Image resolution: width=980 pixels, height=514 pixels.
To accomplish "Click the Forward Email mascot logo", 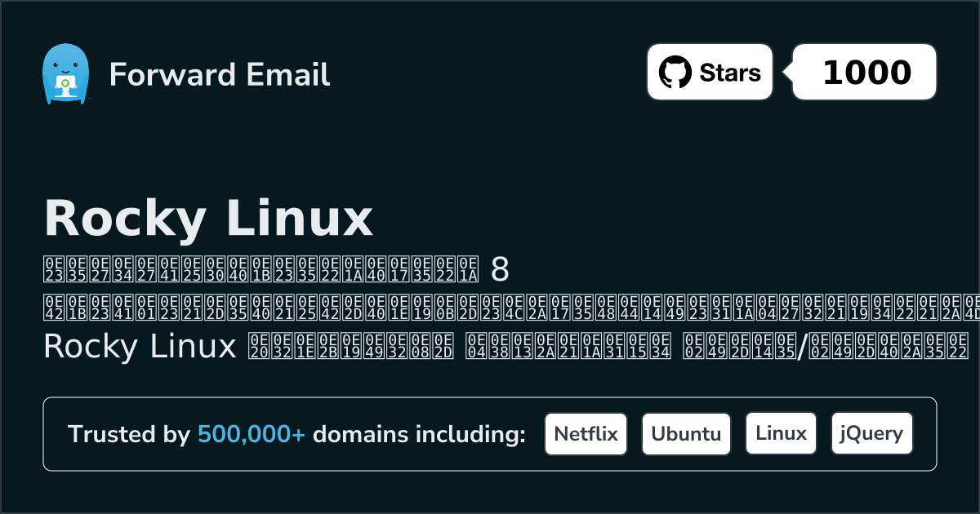I will 65,73.
